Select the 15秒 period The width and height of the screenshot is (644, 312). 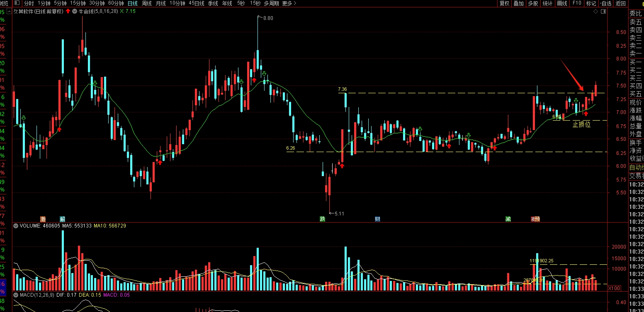pos(255,3)
